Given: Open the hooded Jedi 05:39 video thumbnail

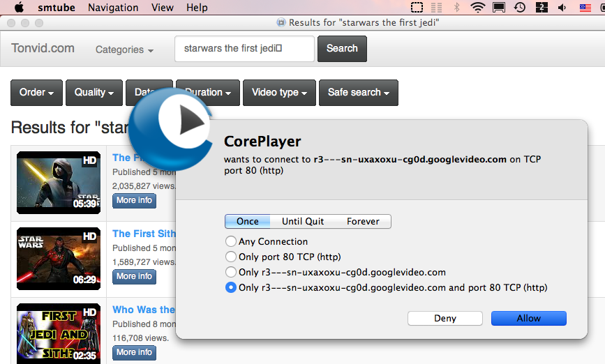Looking at the screenshot, I should pos(59,183).
